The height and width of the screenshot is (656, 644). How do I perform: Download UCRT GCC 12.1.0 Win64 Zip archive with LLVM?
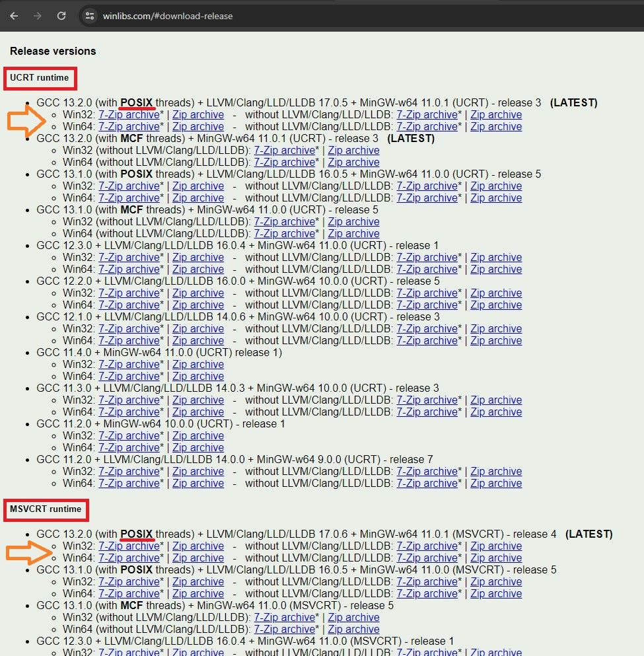198,340
